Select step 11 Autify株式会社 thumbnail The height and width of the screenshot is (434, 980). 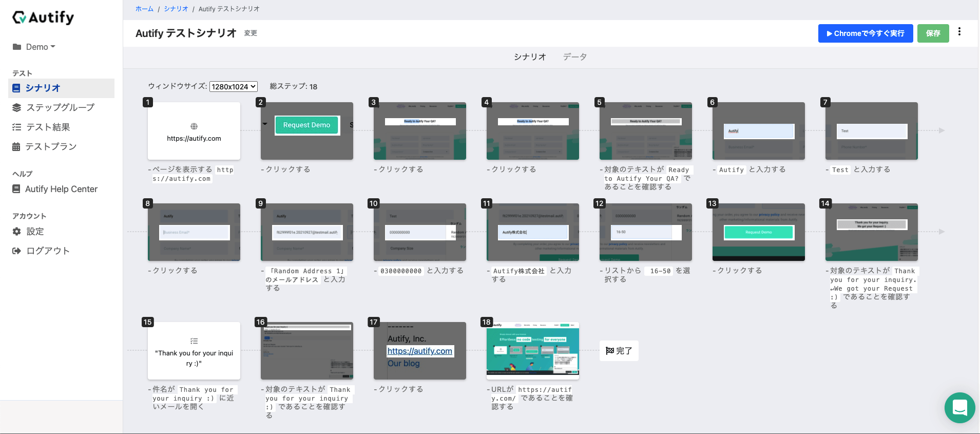533,232
